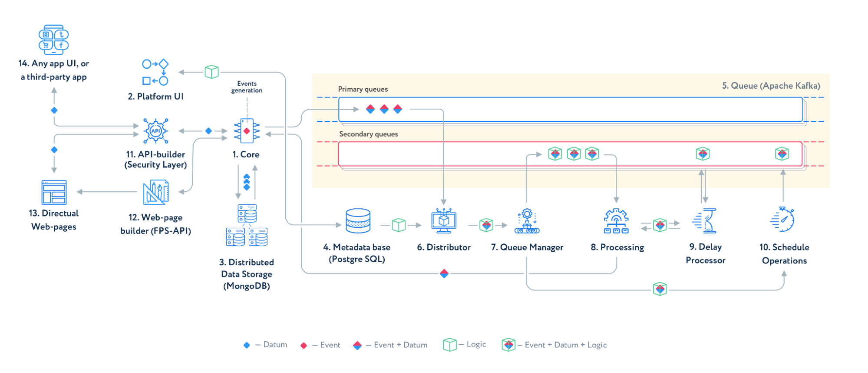Click the blue Datum diamond in the legend
The height and width of the screenshot is (373, 868).
pyautogui.click(x=247, y=345)
